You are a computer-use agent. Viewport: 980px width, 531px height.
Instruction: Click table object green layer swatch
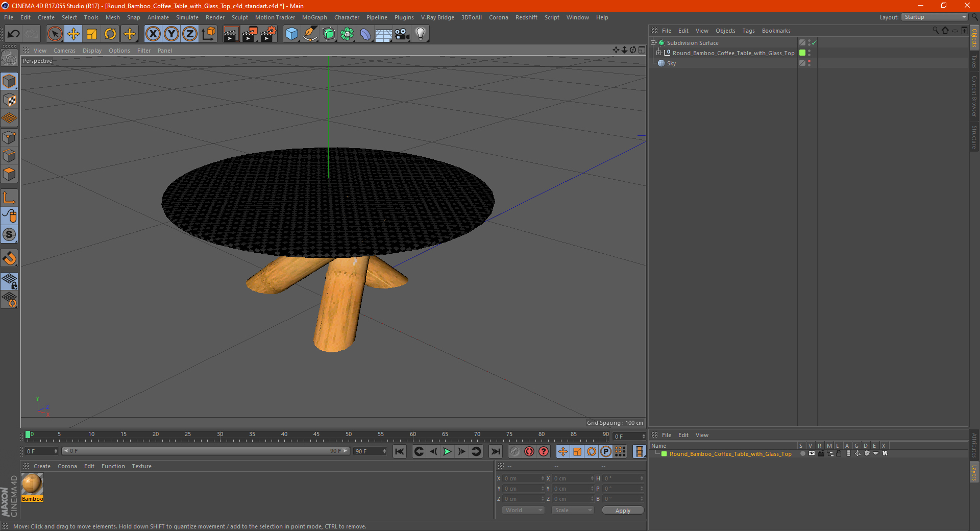click(802, 53)
